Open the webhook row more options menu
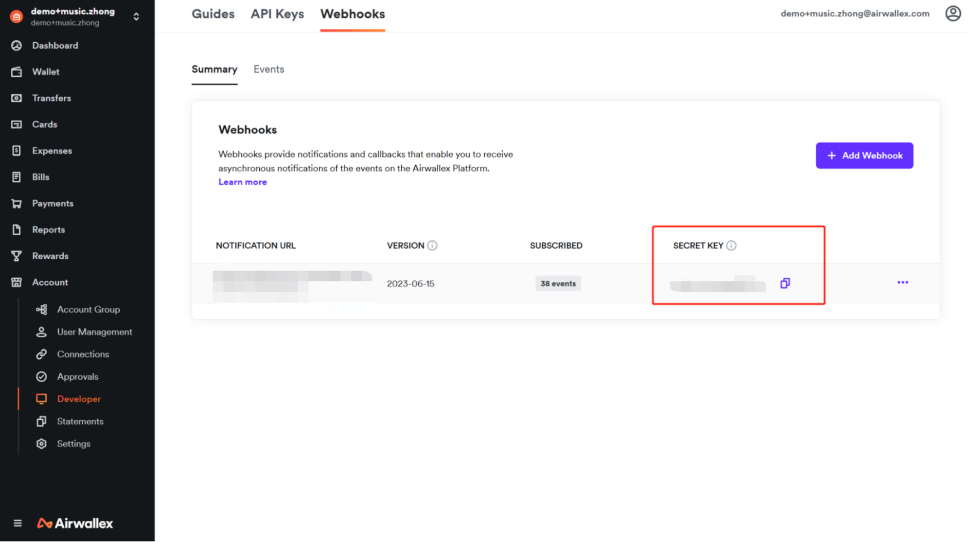Image resolution: width=980 pixels, height=542 pixels. (x=903, y=283)
